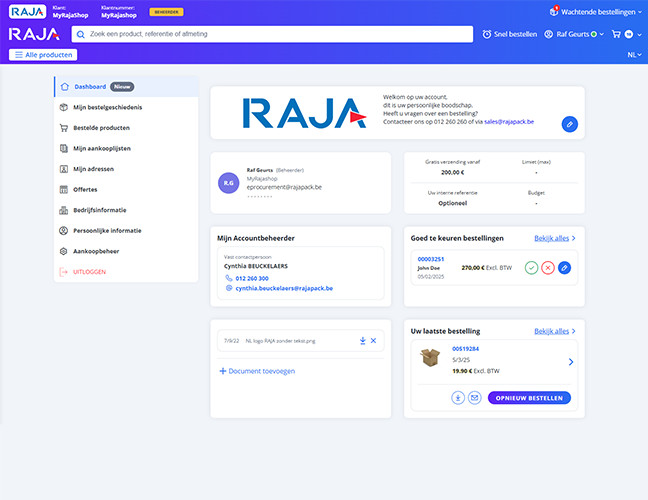The image size is (648, 500).
Task: Open the NL language selector
Action: [634, 55]
